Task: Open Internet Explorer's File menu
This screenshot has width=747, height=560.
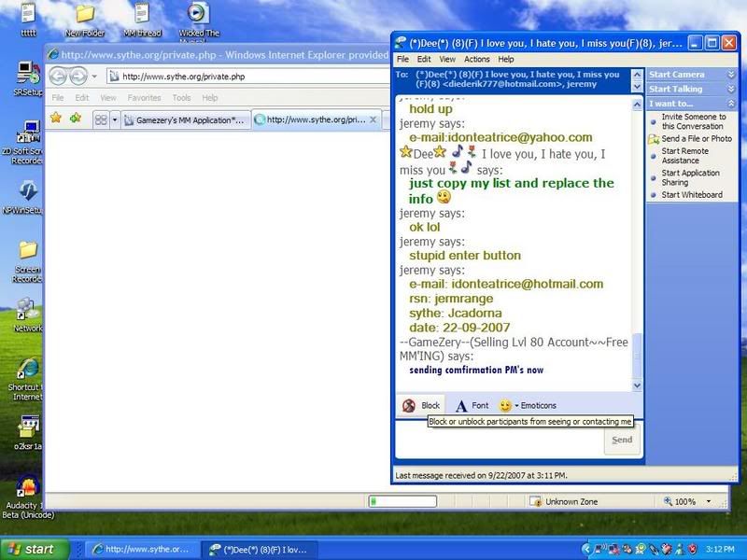Action: click(x=58, y=98)
